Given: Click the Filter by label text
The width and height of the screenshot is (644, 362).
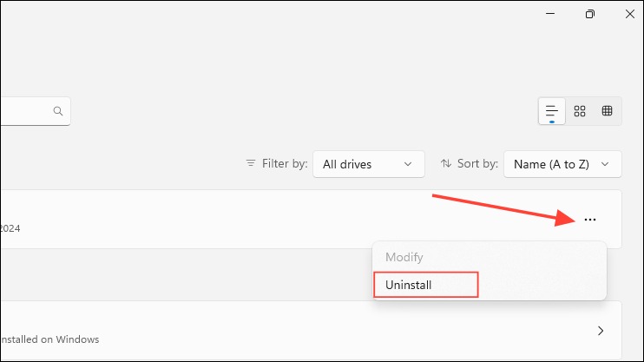Looking at the screenshot, I should click(285, 163).
